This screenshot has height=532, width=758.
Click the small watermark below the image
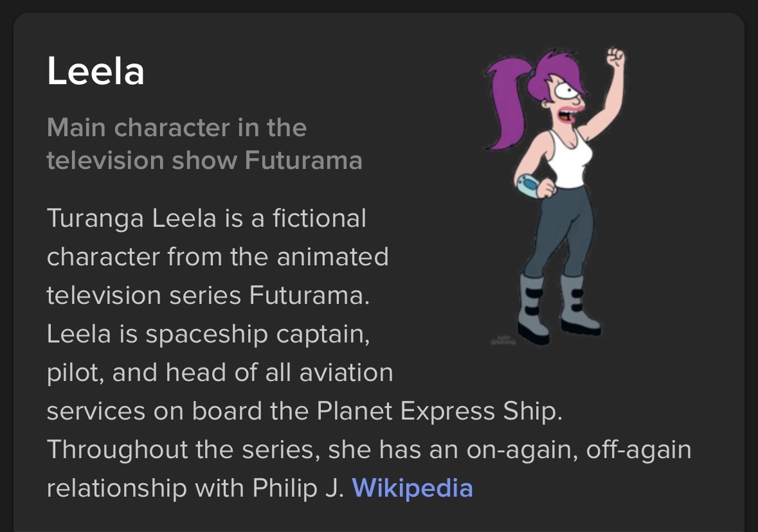click(x=503, y=341)
